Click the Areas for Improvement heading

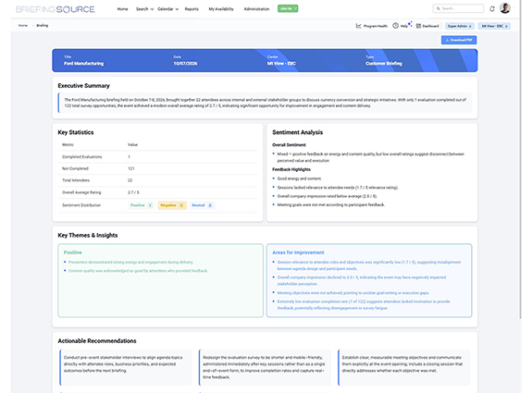298,252
